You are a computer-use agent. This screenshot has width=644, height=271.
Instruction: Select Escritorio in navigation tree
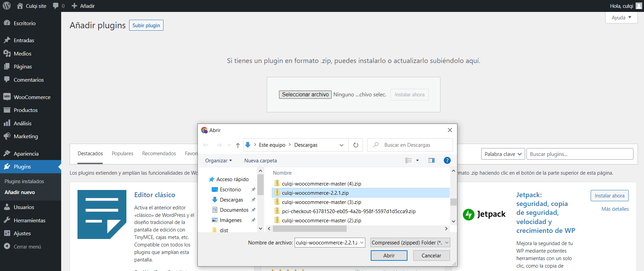(x=230, y=189)
